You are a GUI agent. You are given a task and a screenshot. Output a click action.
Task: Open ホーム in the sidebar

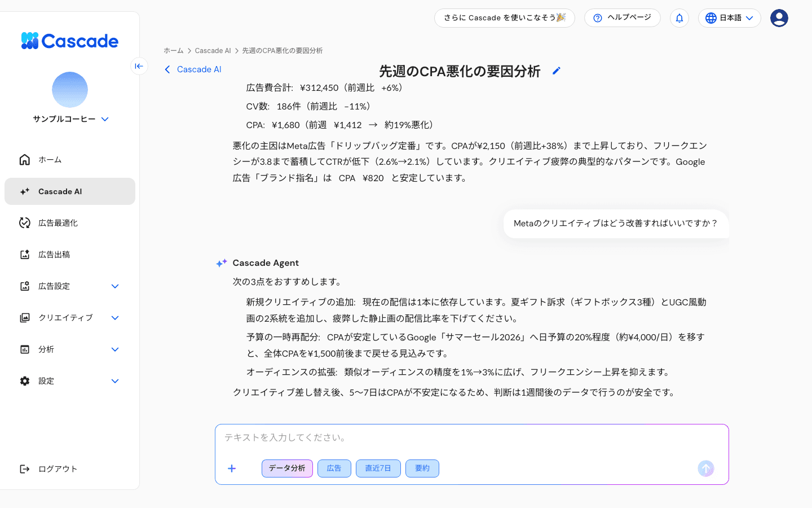pyautogui.click(x=70, y=160)
